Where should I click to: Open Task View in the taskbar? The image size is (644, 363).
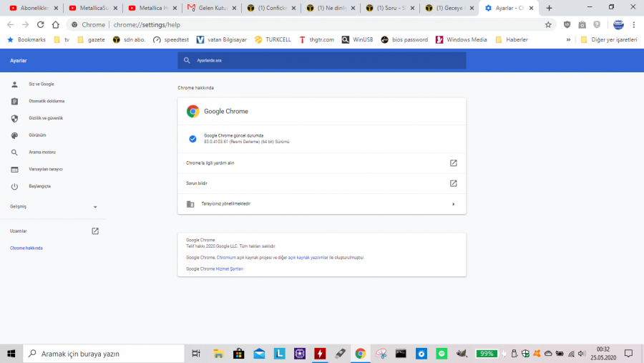tap(196, 354)
